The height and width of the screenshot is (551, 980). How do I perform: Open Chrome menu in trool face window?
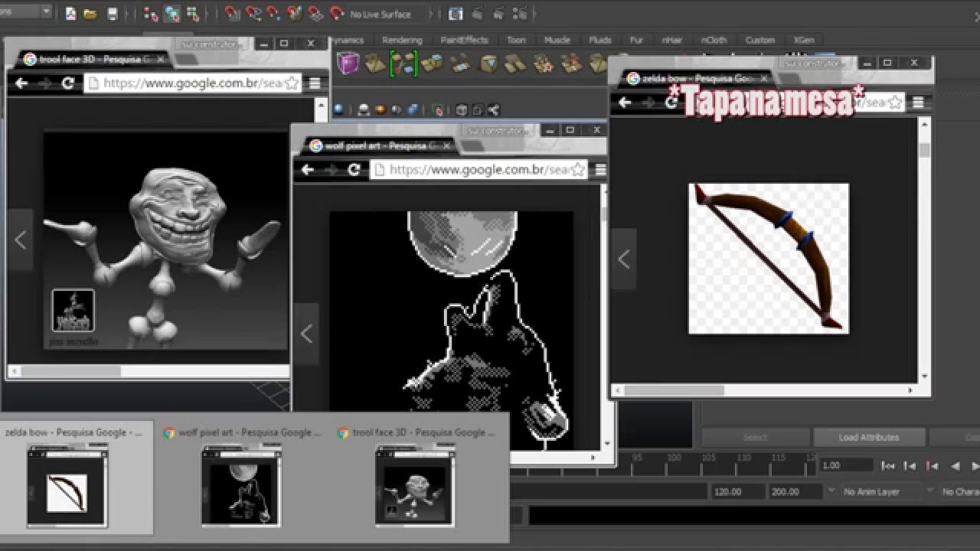[x=315, y=83]
